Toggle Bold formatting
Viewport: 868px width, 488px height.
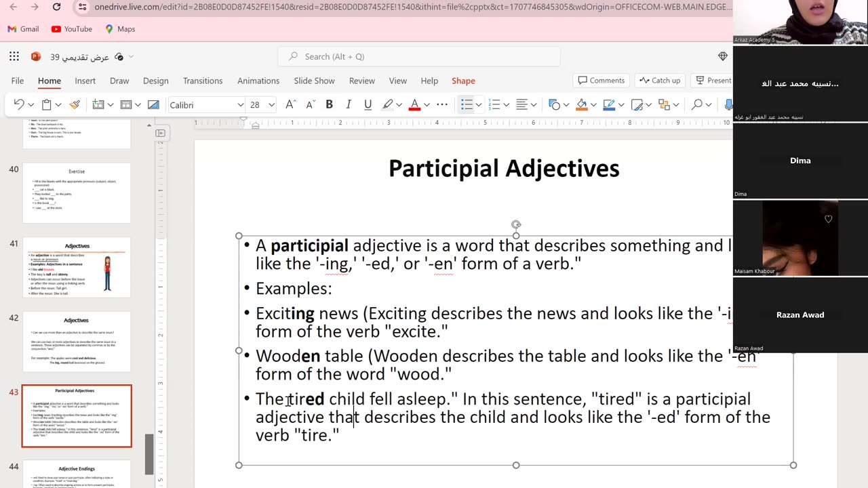(x=329, y=105)
